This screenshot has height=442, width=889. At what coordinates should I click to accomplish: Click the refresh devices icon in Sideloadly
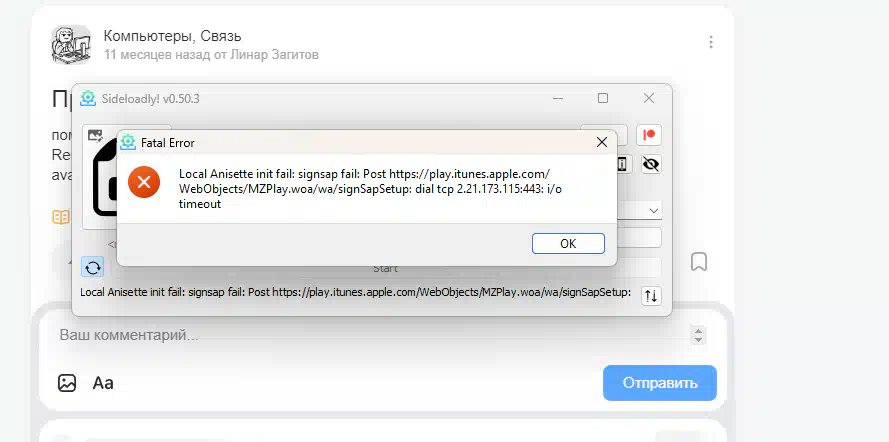click(x=93, y=267)
